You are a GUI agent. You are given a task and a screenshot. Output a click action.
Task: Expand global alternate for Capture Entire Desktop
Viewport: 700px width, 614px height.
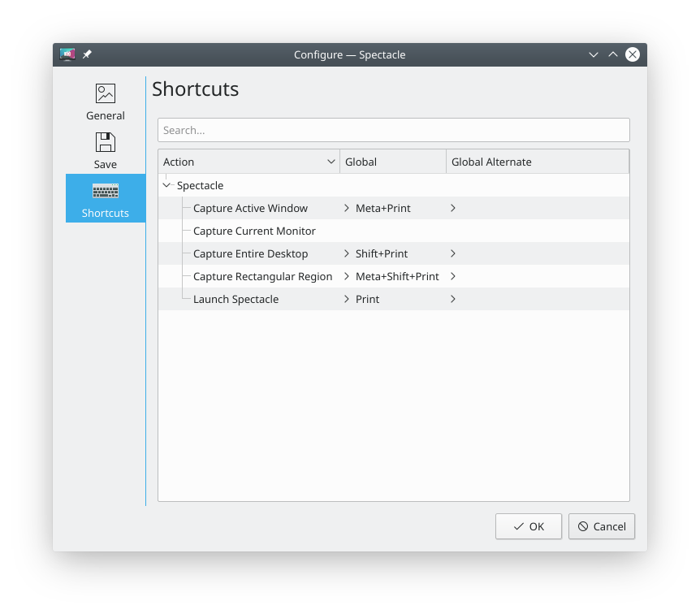click(452, 253)
